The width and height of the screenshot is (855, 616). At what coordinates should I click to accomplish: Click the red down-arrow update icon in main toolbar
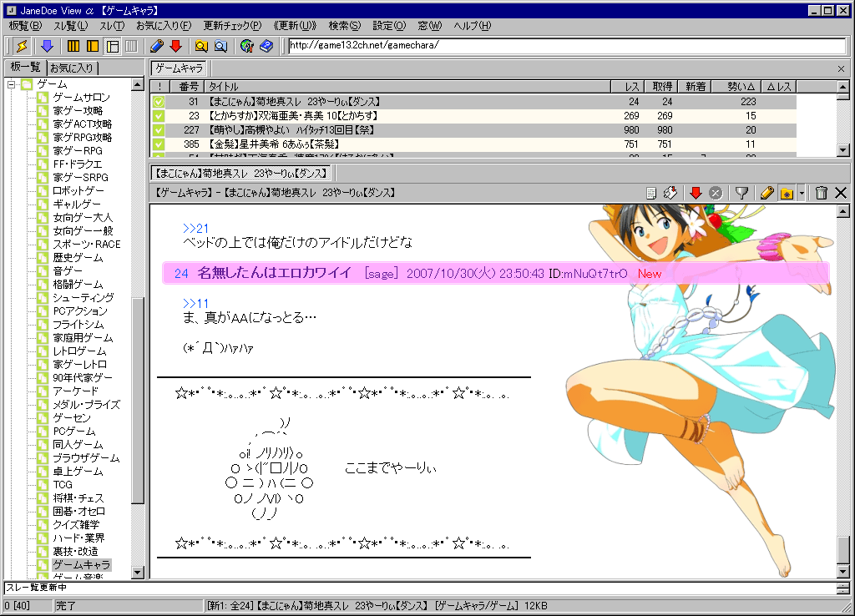[x=175, y=47]
